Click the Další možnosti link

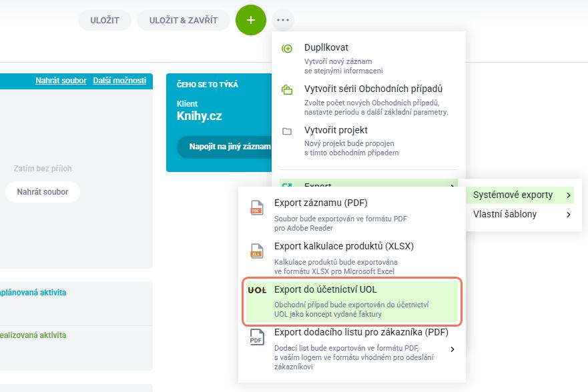click(x=119, y=81)
